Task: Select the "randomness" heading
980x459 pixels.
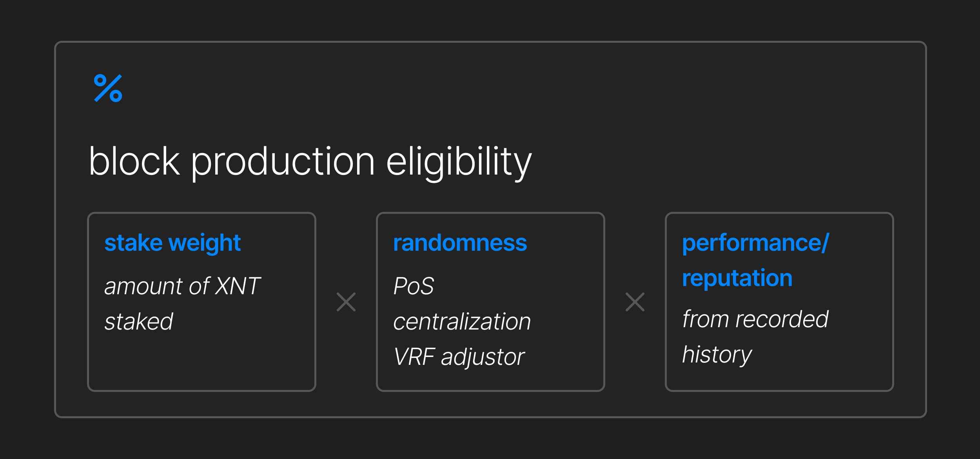Action: 460,243
